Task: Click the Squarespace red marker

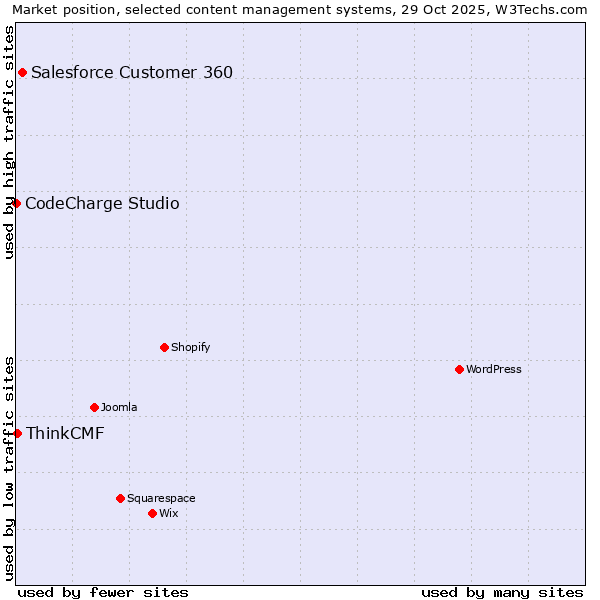Action: 120,498
